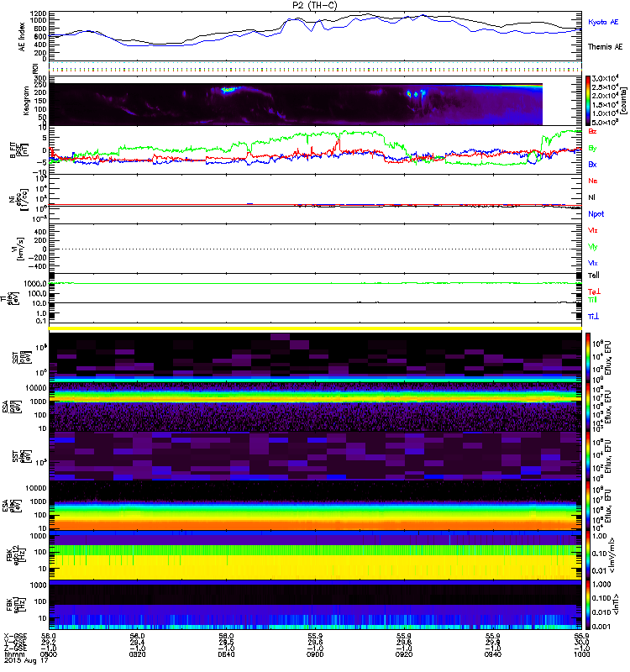630x672 pixels.
Task: Select the Themis AE legend label
Action: [605, 47]
